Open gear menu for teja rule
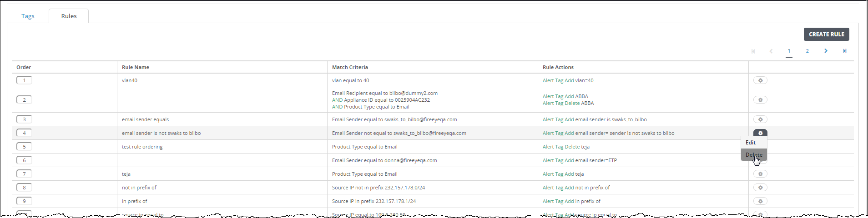Viewport: 868px width, 218px height. (x=760, y=174)
